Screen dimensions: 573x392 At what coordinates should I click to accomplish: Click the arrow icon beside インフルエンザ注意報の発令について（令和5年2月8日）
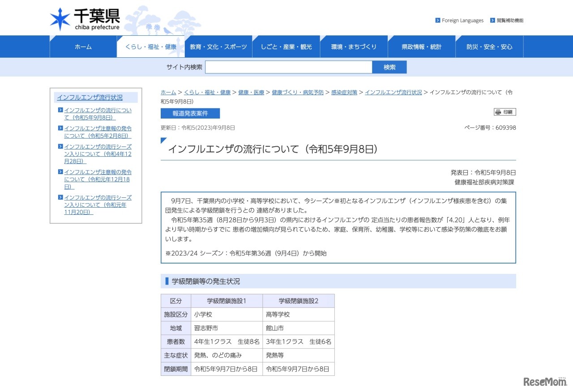coord(60,128)
